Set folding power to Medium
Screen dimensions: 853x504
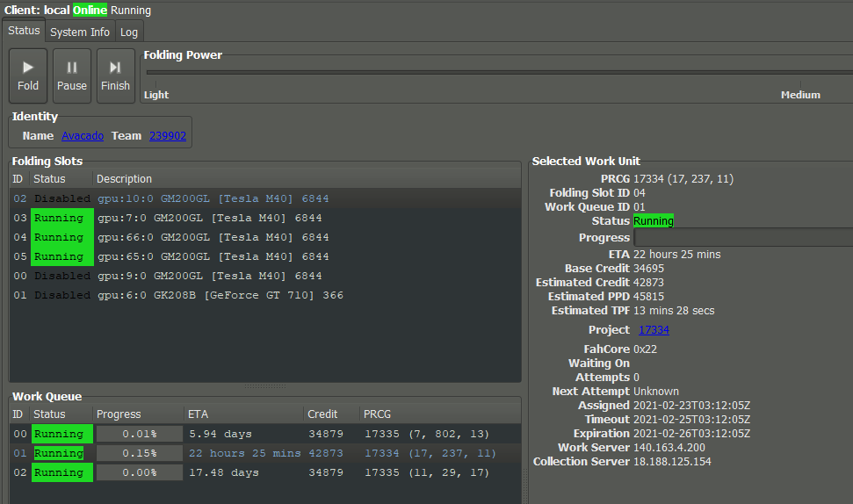pos(800,95)
